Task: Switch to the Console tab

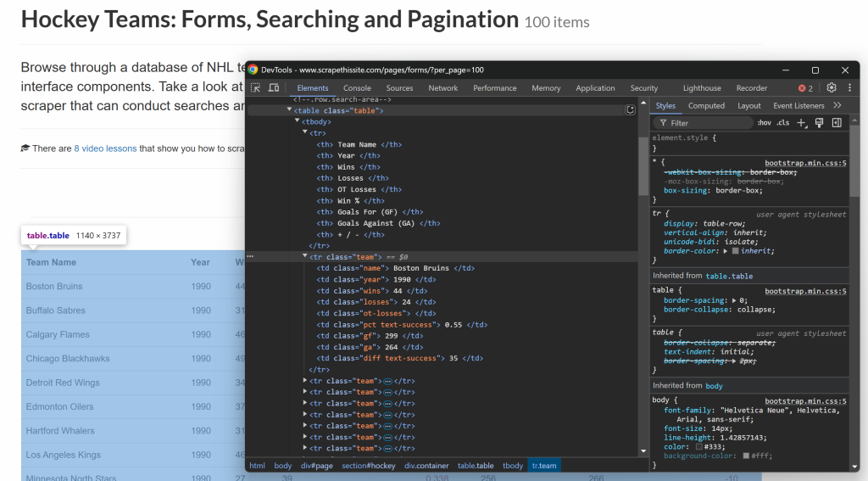Action: [357, 88]
